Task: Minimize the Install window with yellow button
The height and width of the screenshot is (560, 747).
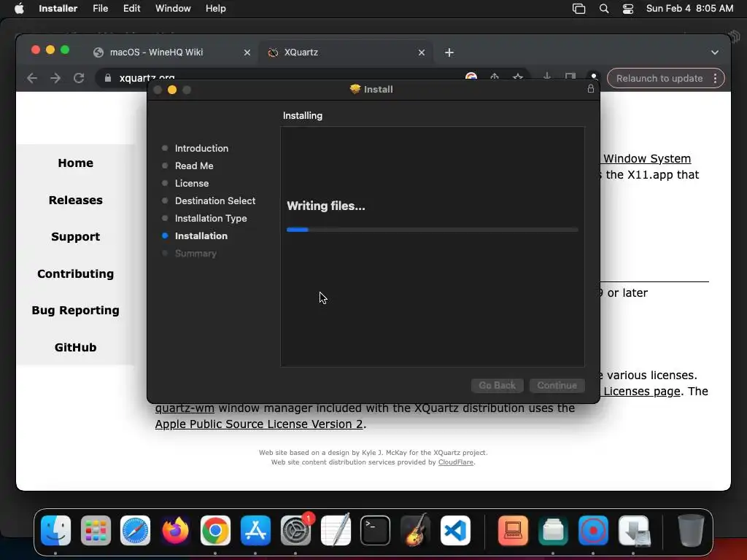Action: click(172, 90)
